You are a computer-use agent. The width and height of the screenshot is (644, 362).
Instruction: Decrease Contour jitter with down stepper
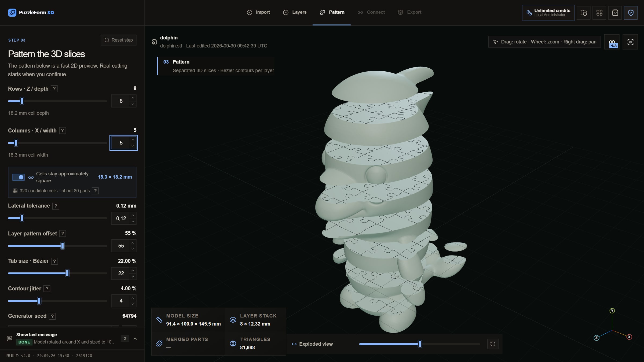click(133, 304)
